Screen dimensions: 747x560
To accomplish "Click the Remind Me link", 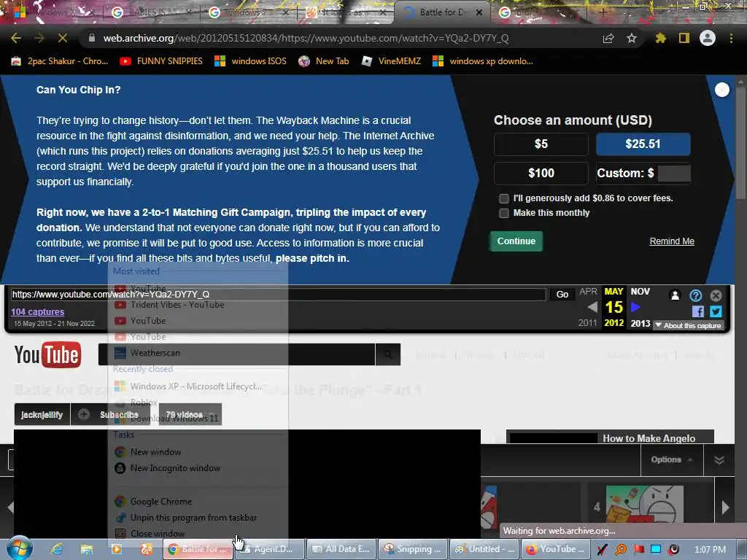I will tap(672, 241).
